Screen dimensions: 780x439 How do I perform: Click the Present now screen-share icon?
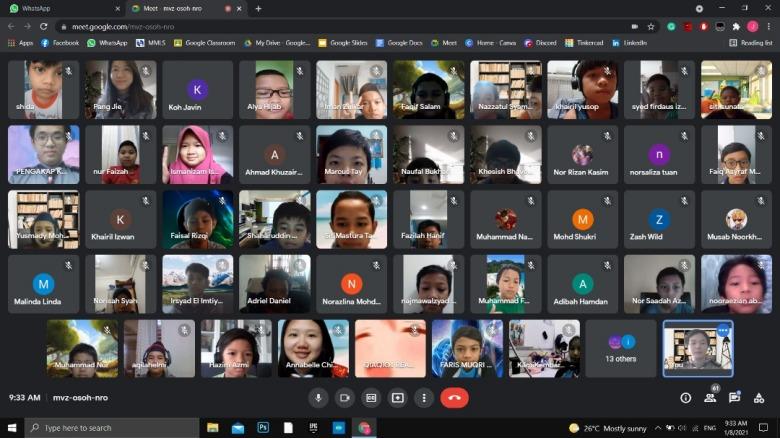tap(397, 397)
